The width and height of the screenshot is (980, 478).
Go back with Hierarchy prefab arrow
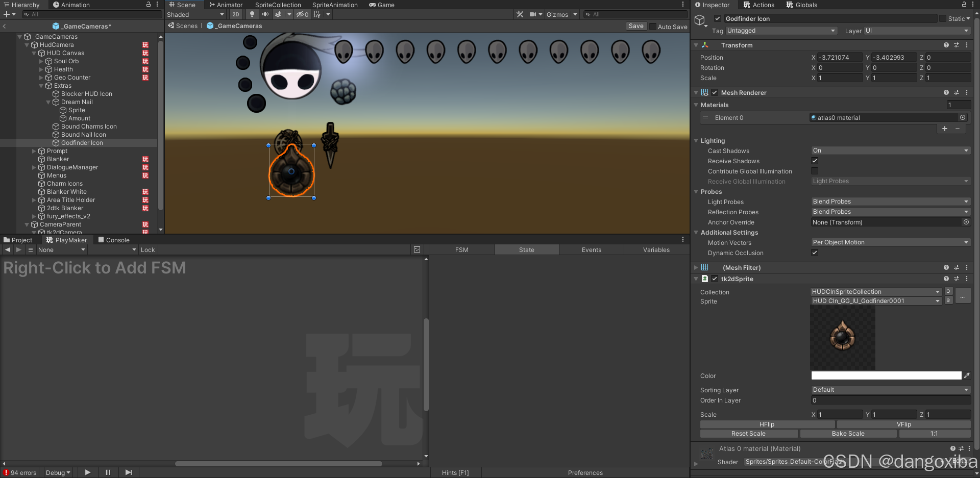click(x=5, y=26)
